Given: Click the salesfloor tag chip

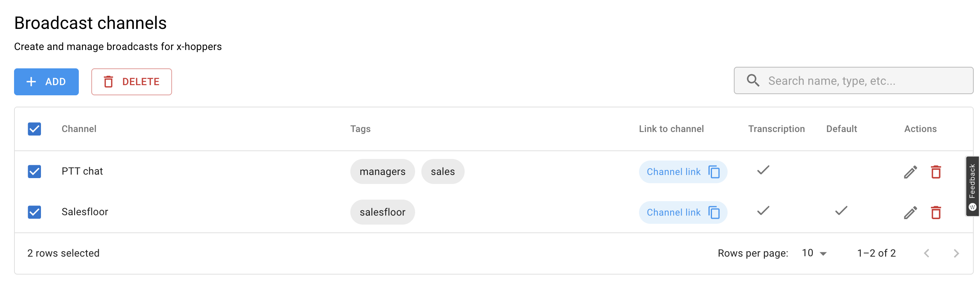Looking at the screenshot, I should click(x=383, y=212).
